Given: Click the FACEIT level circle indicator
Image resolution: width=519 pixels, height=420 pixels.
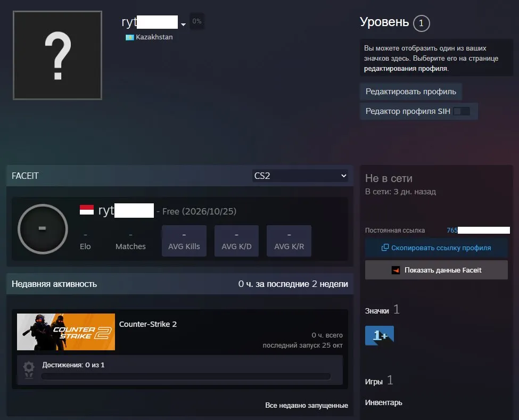Looking at the screenshot, I should (43, 229).
